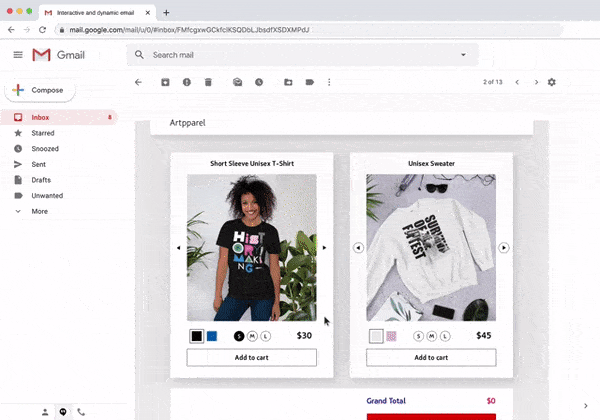The width and height of the screenshot is (600, 420).
Task: Open the More options three-dot menu
Action: (329, 82)
